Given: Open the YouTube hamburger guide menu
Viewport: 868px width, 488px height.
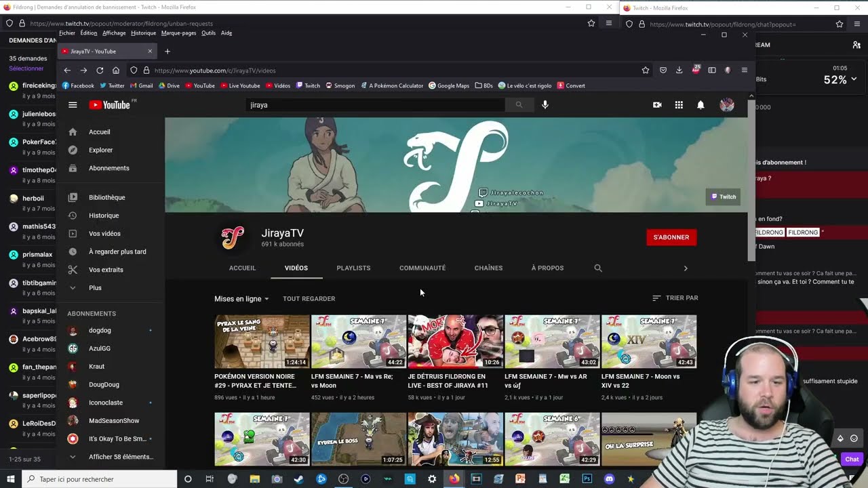Looking at the screenshot, I should pyautogui.click(x=73, y=105).
